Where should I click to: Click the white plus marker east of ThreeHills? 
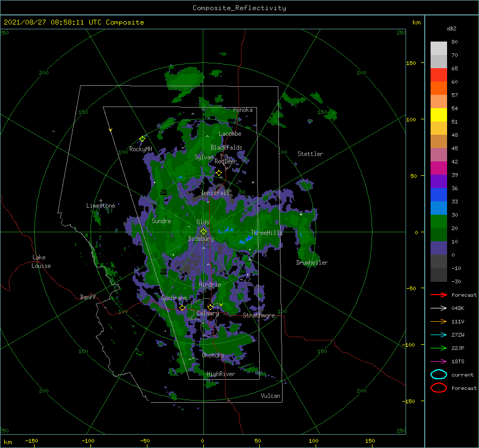pyautogui.click(x=301, y=214)
